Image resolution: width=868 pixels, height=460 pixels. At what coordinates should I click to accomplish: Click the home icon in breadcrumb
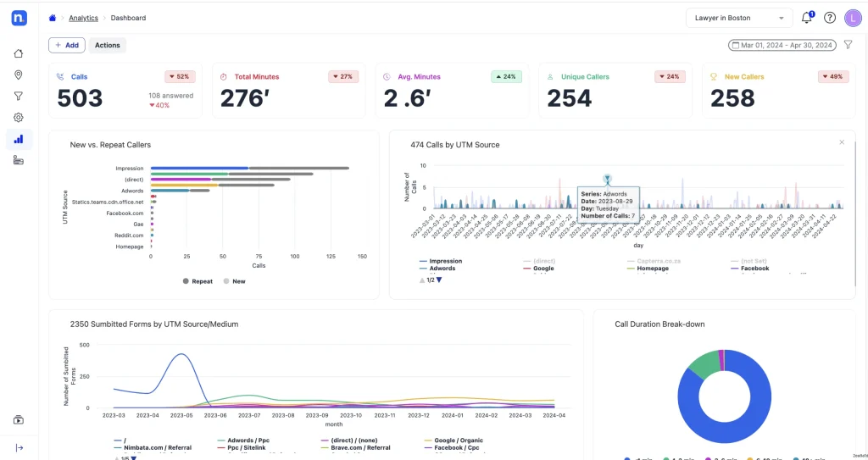(53, 18)
